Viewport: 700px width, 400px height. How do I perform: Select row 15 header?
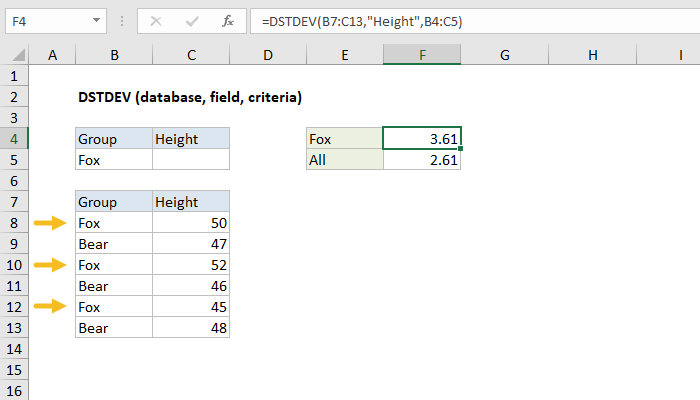[x=14, y=370]
